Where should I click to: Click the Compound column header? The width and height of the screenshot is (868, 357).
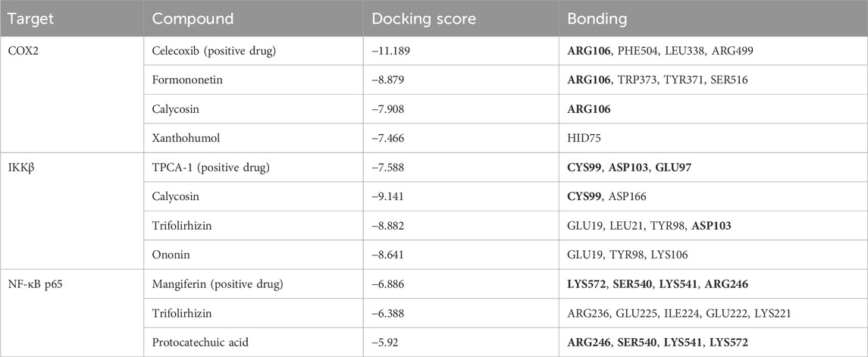pyautogui.click(x=192, y=17)
